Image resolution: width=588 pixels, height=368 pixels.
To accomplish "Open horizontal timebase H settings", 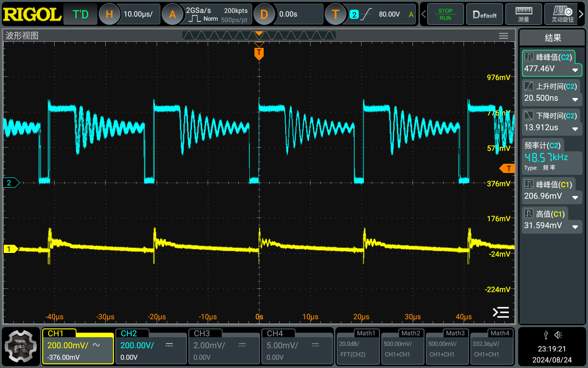I will (x=109, y=14).
